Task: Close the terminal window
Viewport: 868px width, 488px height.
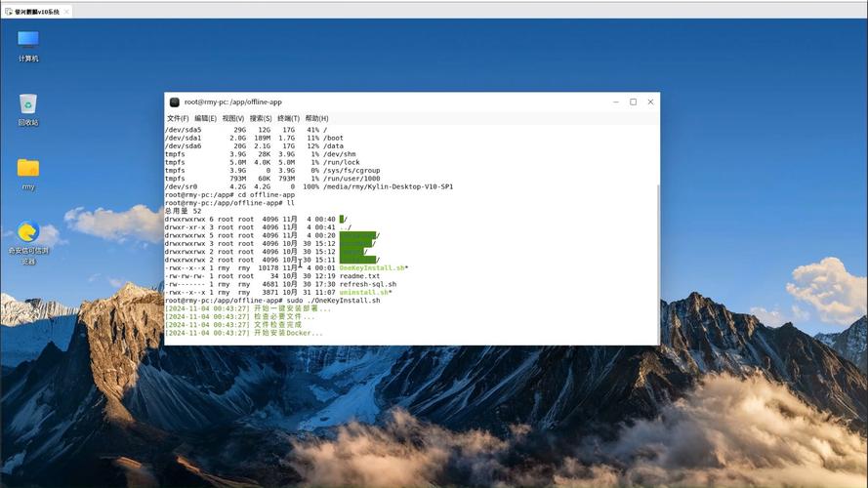Action: (x=651, y=102)
